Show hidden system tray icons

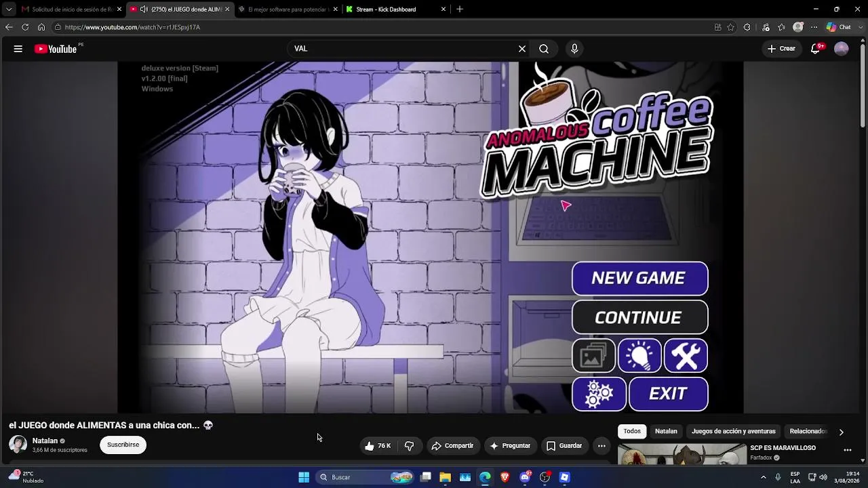[764, 477]
